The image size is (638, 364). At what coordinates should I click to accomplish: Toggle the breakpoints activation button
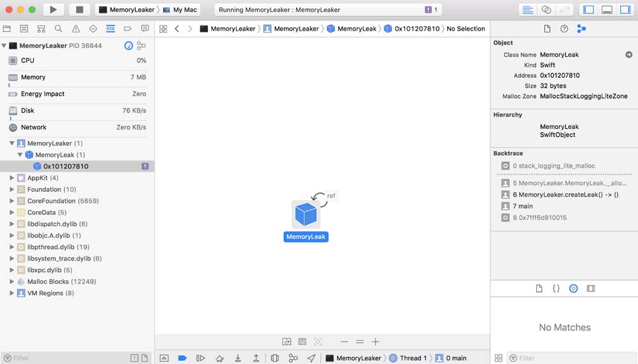(182, 358)
